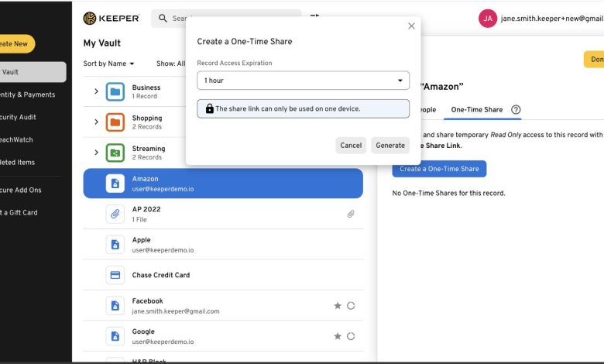604x364 pixels.
Task: Open the Record Access Expiration dropdown
Action: coord(303,81)
